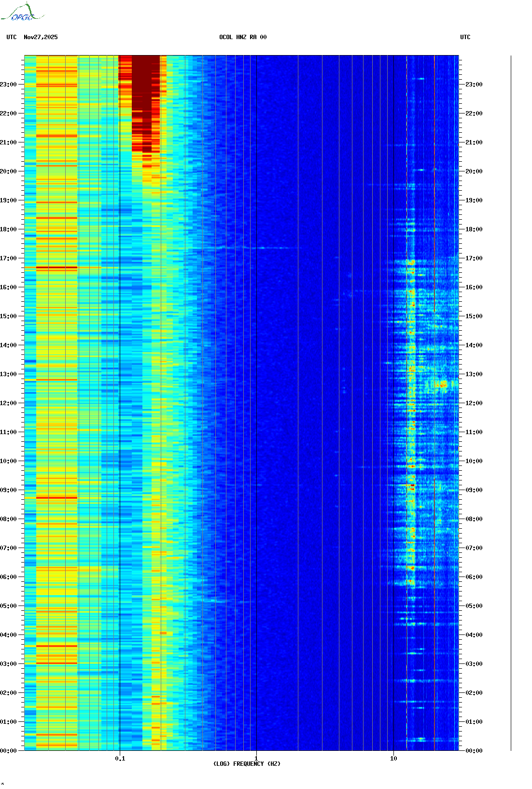Screen dimensions: 532x789
Task: Click the right axis 00:00 time label
Action: coord(474,751)
